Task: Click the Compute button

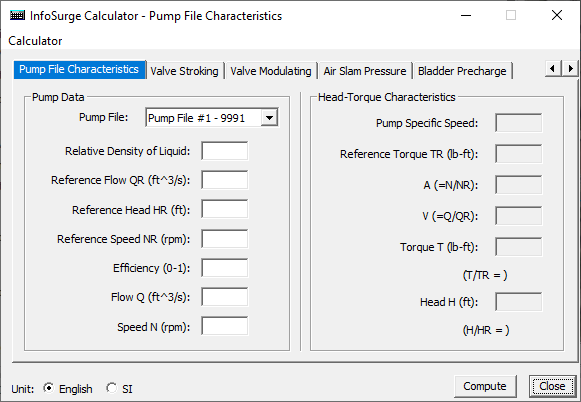Action: [485, 386]
